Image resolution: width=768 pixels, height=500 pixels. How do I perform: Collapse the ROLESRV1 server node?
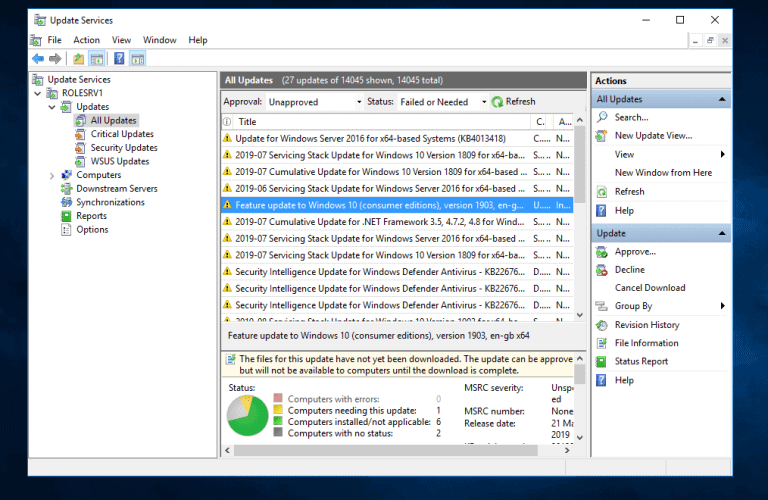tap(38, 93)
